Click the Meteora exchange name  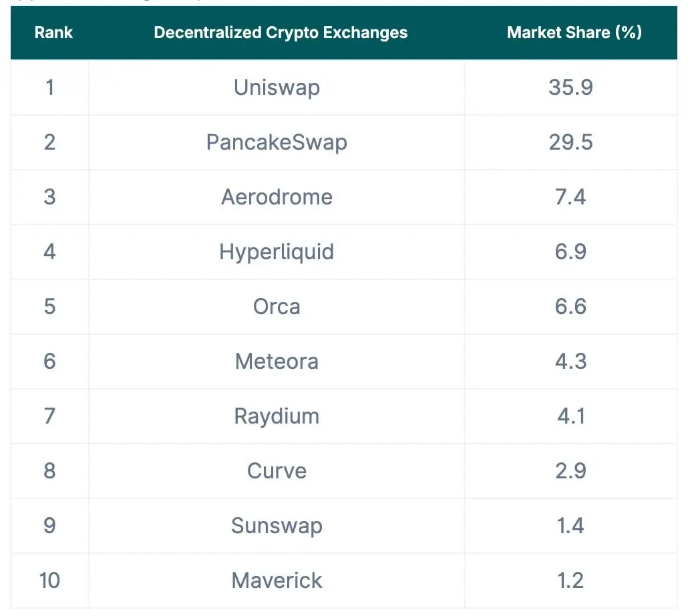point(277,361)
